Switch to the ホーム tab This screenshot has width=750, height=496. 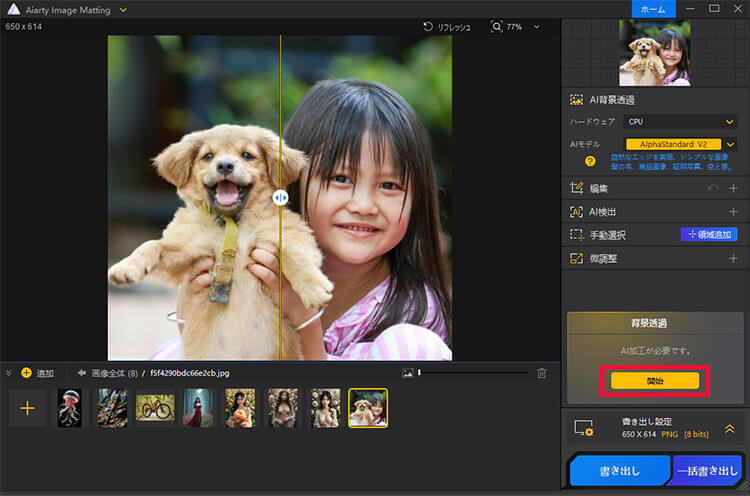[652, 9]
